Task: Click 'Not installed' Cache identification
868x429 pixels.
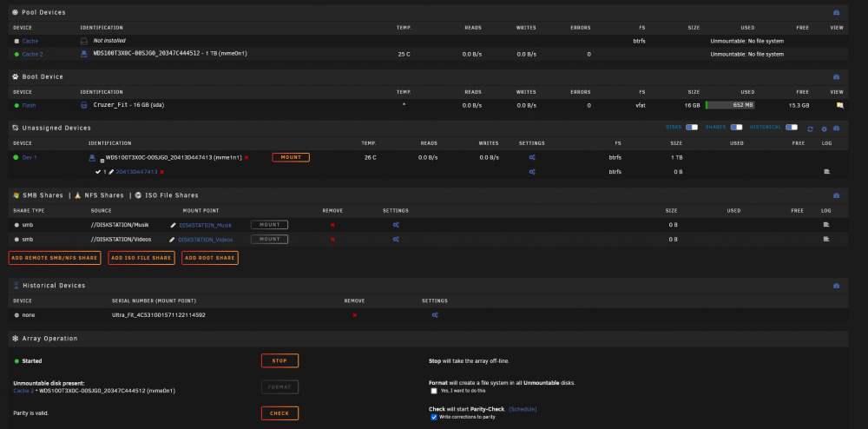Action: tap(109, 41)
